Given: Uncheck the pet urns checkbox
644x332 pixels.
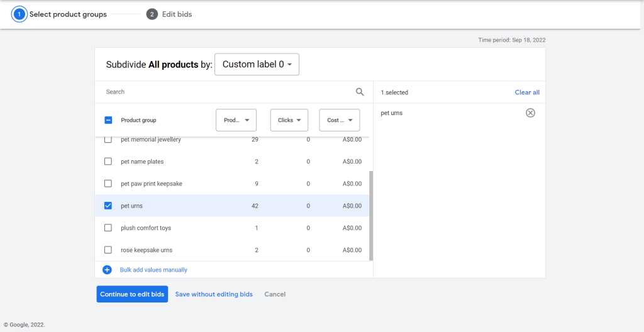Looking at the screenshot, I should pos(108,206).
